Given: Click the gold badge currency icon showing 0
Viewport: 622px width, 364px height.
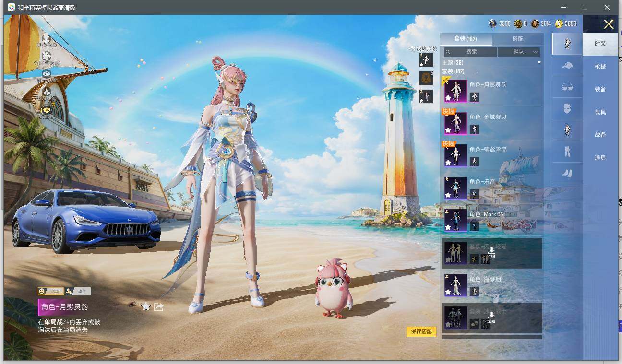Looking at the screenshot, I should pos(518,23).
